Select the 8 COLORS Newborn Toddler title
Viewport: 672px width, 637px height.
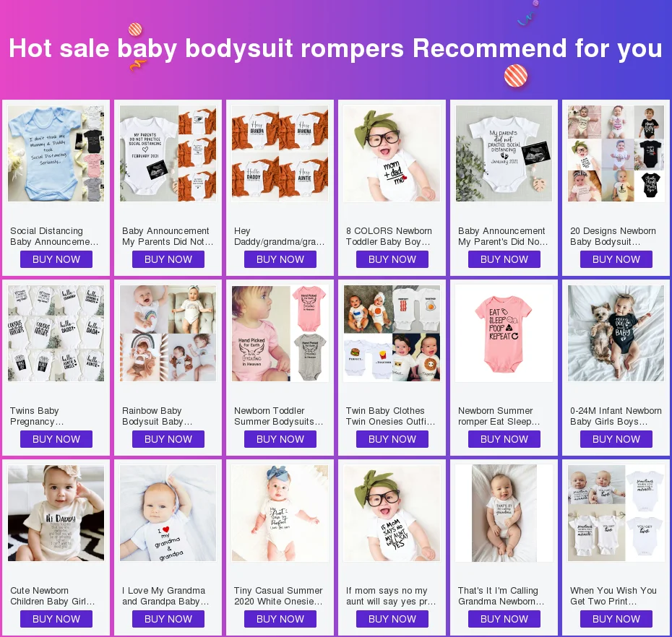(388, 236)
